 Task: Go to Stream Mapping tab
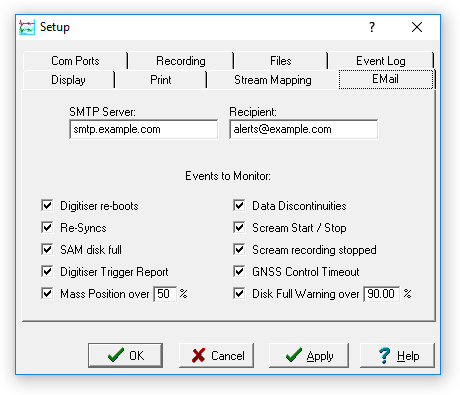pos(273,80)
